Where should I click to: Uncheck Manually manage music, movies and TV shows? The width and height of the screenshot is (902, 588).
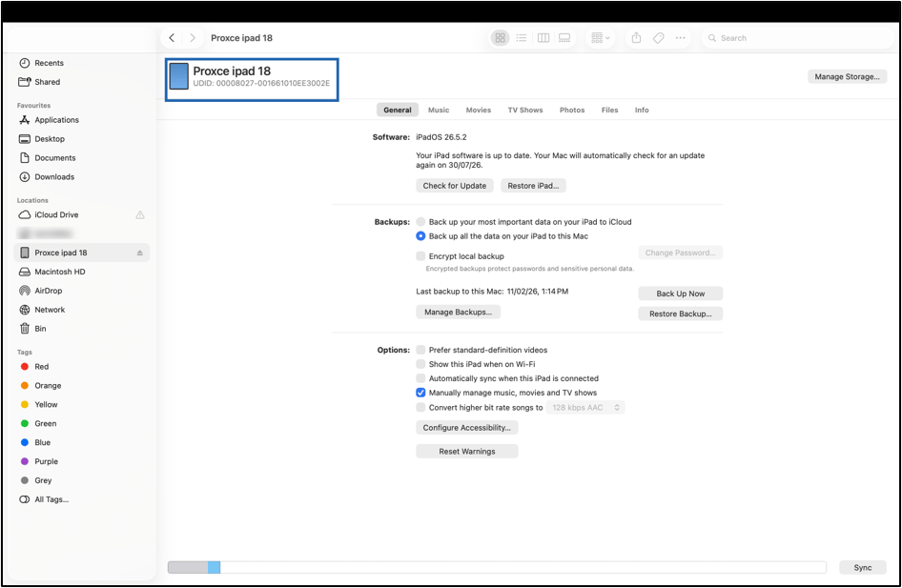[x=420, y=394]
